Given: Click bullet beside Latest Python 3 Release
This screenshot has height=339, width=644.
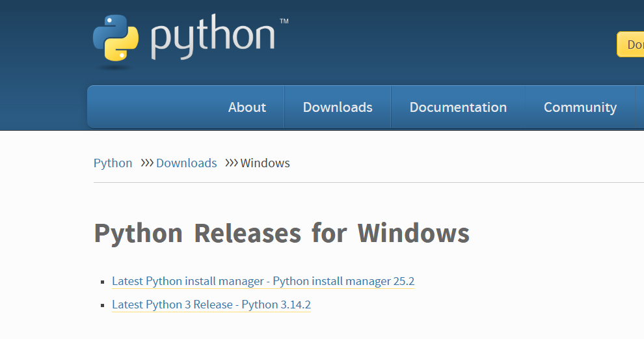Looking at the screenshot, I should (x=103, y=305).
